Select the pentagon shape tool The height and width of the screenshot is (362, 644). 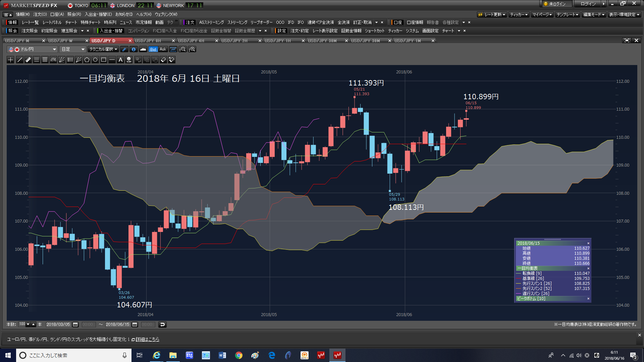pos(87,60)
